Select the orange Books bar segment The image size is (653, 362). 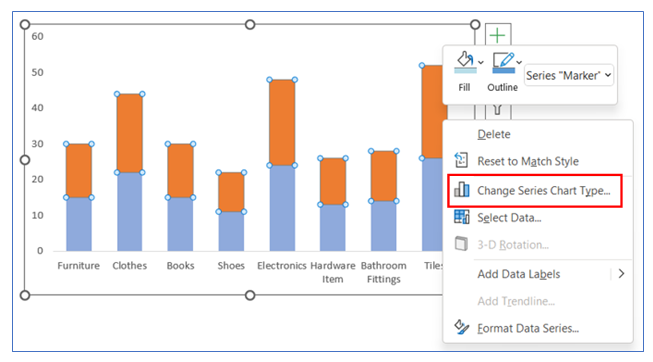click(180, 170)
